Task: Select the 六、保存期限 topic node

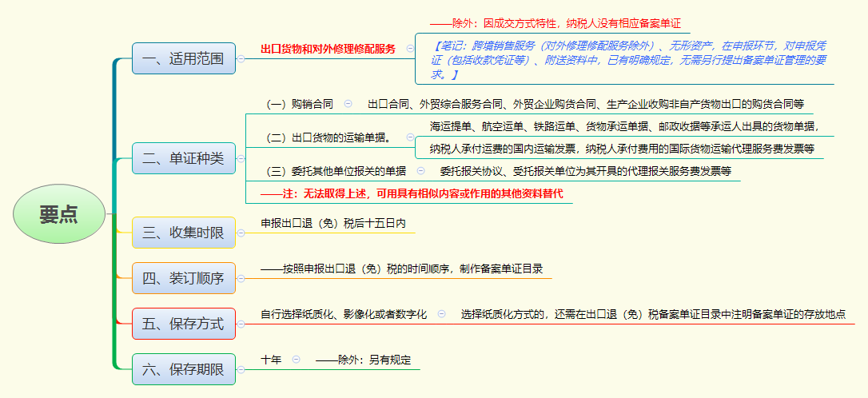Action: coord(184,369)
